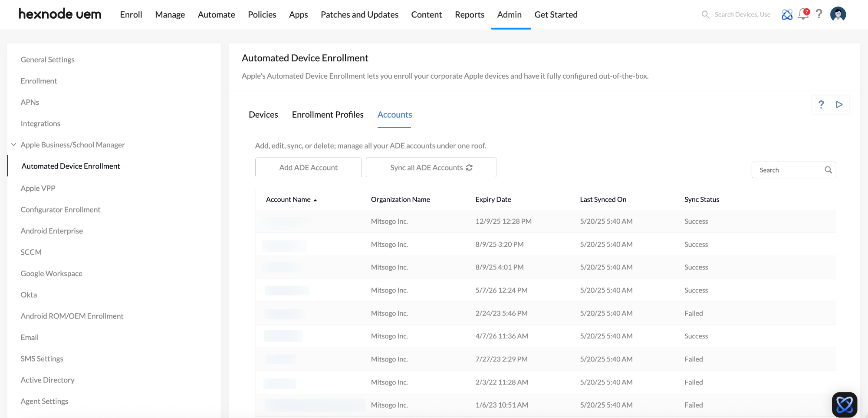868x418 pixels.
Task: Open the user profile avatar
Action: [838, 14]
